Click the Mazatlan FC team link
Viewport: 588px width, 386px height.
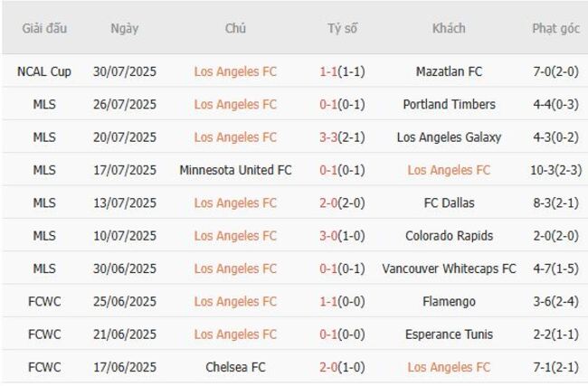coord(449,71)
